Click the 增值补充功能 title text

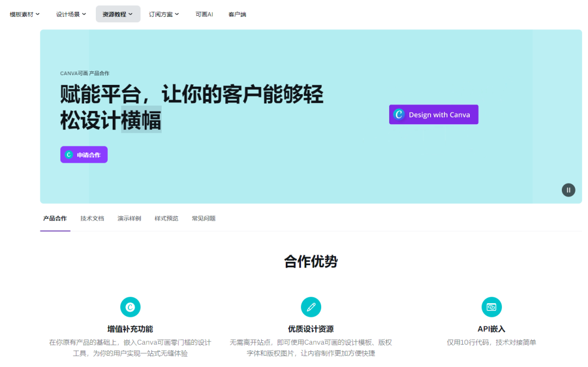[x=130, y=329]
